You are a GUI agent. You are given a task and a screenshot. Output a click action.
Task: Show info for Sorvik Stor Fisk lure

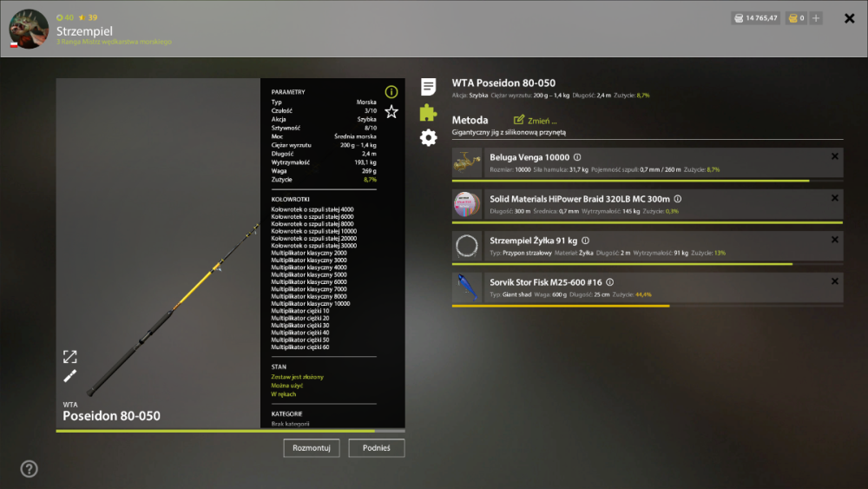610,282
